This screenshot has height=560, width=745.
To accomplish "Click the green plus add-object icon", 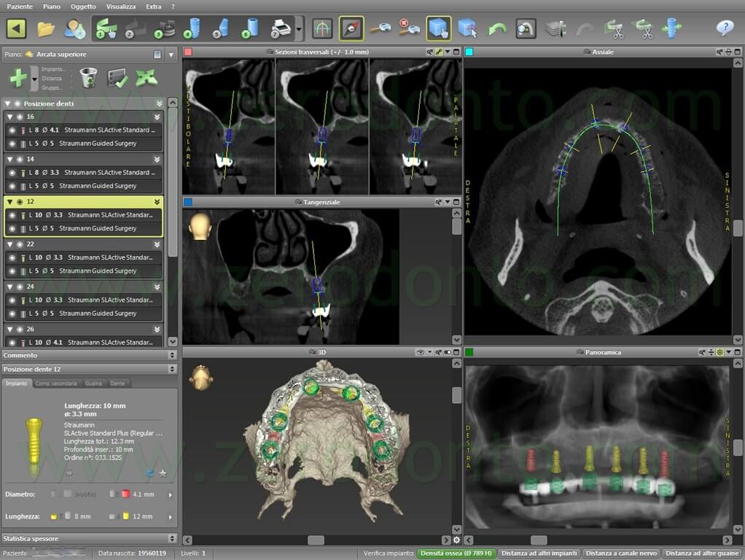I will (x=18, y=77).
